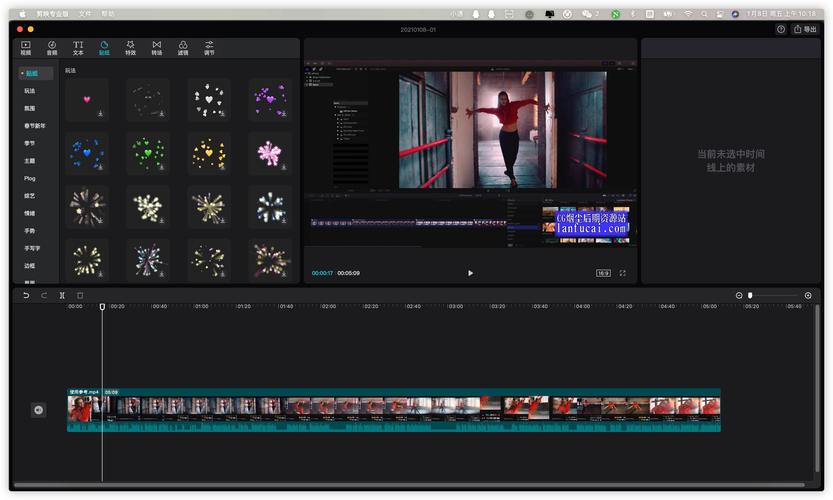Zoom in the timeline with the plus icon
The width and height of the screenshot is (833, 500).
[808, 295]
